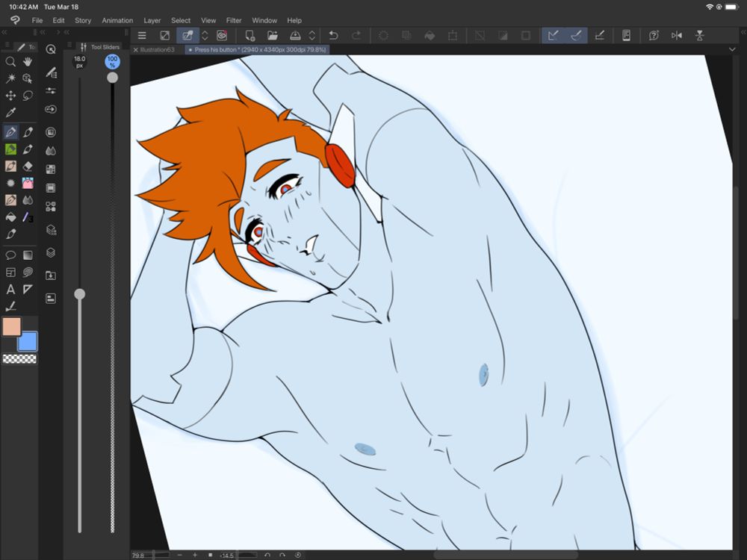Select the active Pen tool

click(x=10, y=132)
